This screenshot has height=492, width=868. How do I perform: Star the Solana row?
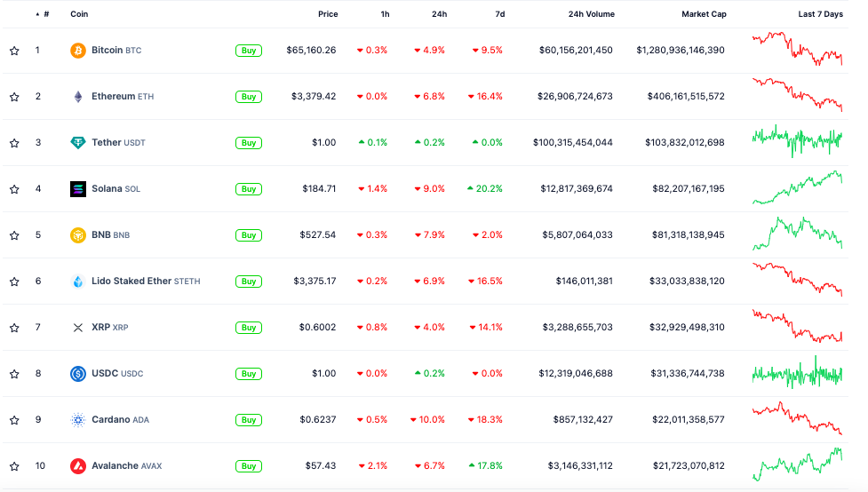(x=14, y=189)
